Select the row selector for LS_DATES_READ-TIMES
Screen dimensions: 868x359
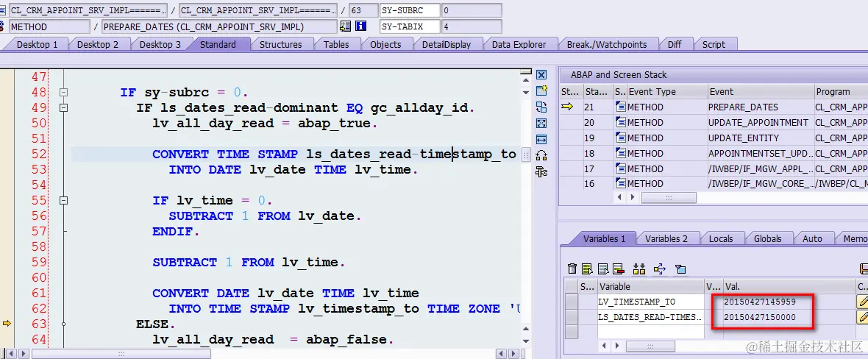tap(572, 317)
